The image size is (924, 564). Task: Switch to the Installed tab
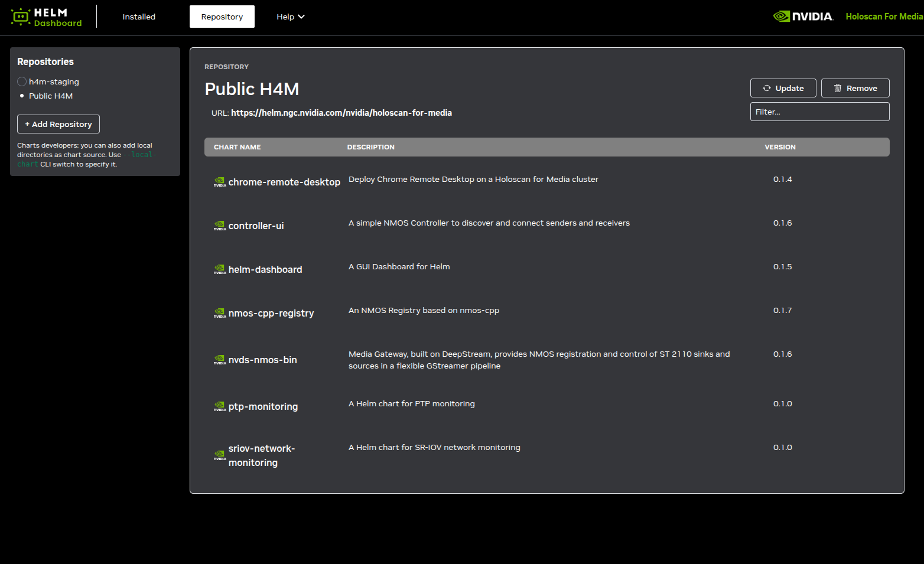[x=139, y=17]
